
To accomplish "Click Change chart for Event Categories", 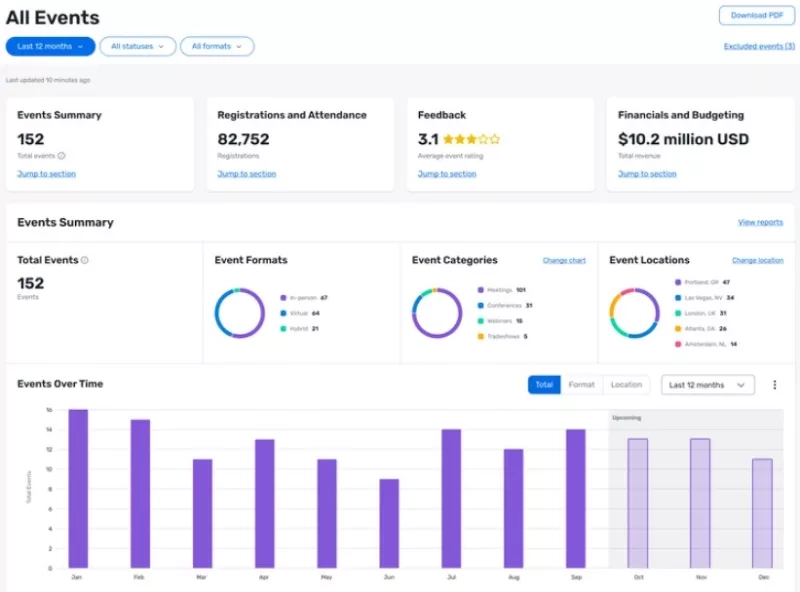I will pos(564,260).
